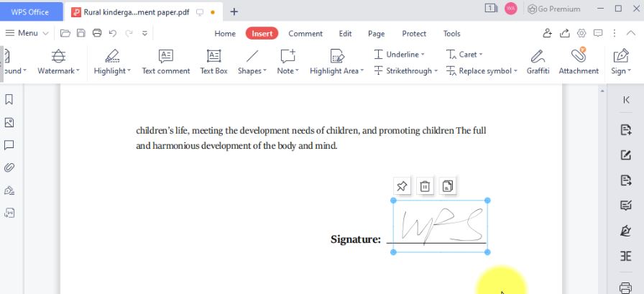This screenshot has width=644, height=294.
Task: Choose the Shapes tool
Action: (x=252, y=62)
